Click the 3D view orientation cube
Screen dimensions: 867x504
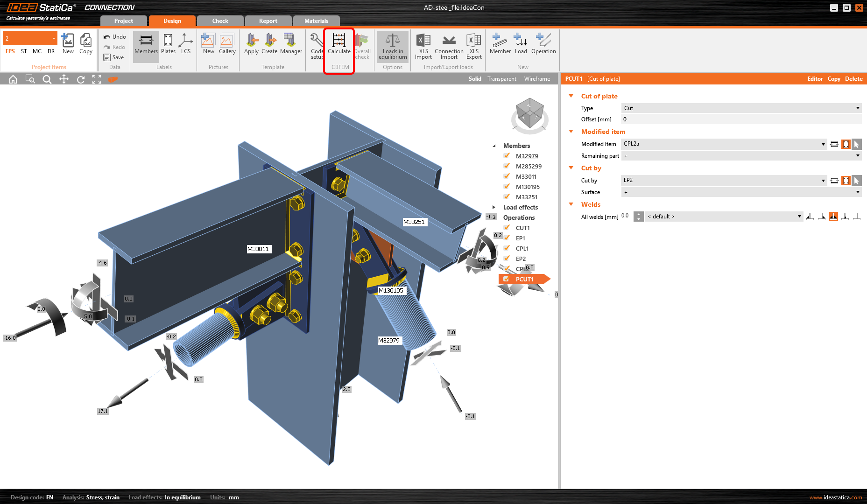click(x=529, y=113)
